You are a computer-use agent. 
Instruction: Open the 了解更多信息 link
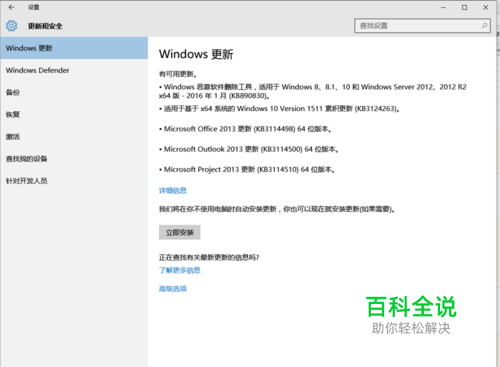180,270
